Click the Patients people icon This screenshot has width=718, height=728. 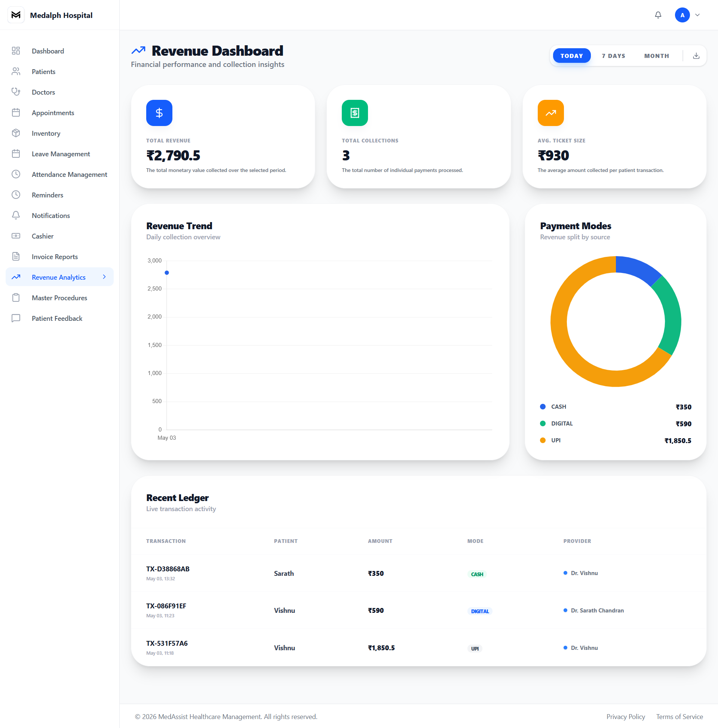coord(16,71)
